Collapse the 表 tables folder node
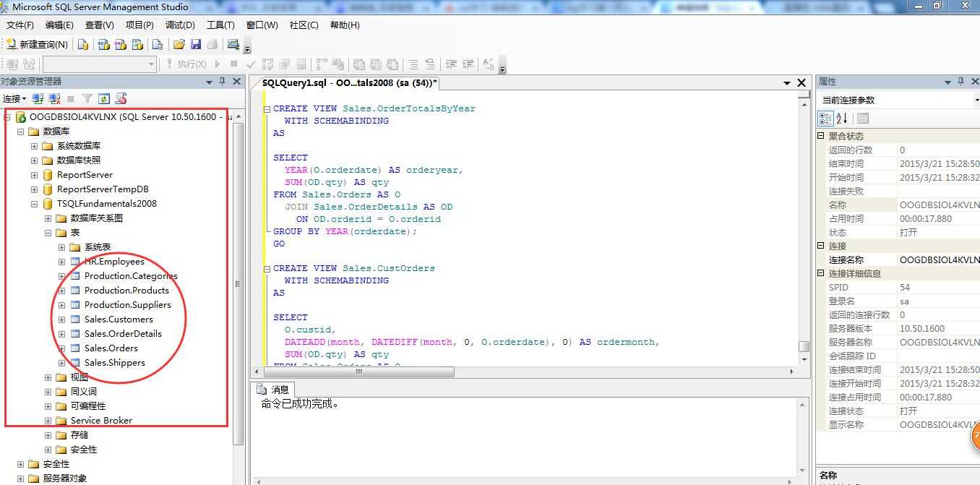 click(x=48, y=233)
